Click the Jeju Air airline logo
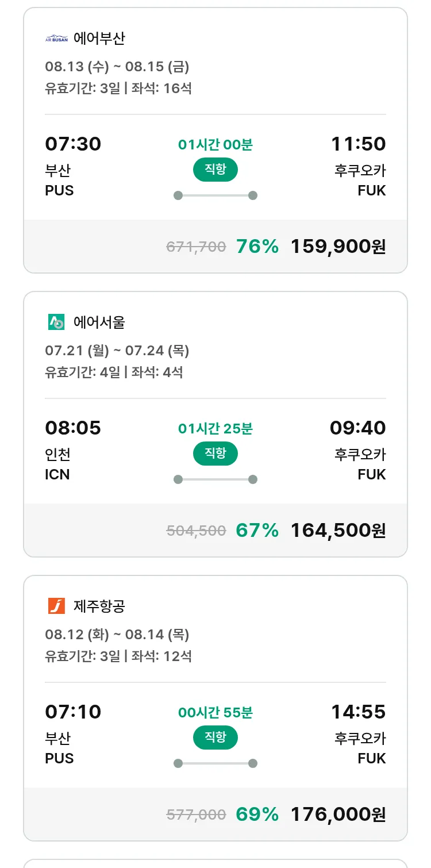431x868 pixels. point(56,606)
